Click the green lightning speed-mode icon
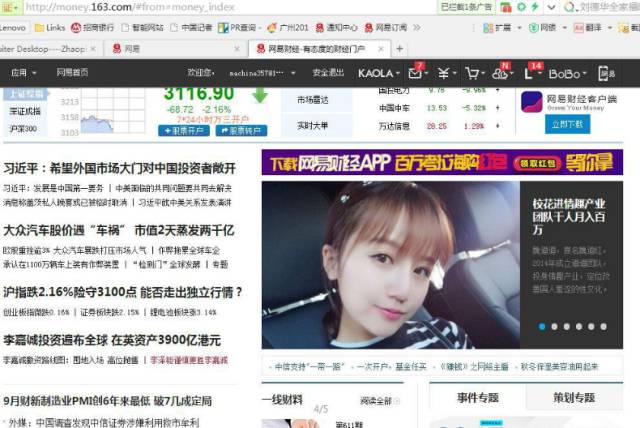This screenshot has height=428, width=640. point(535,7)
